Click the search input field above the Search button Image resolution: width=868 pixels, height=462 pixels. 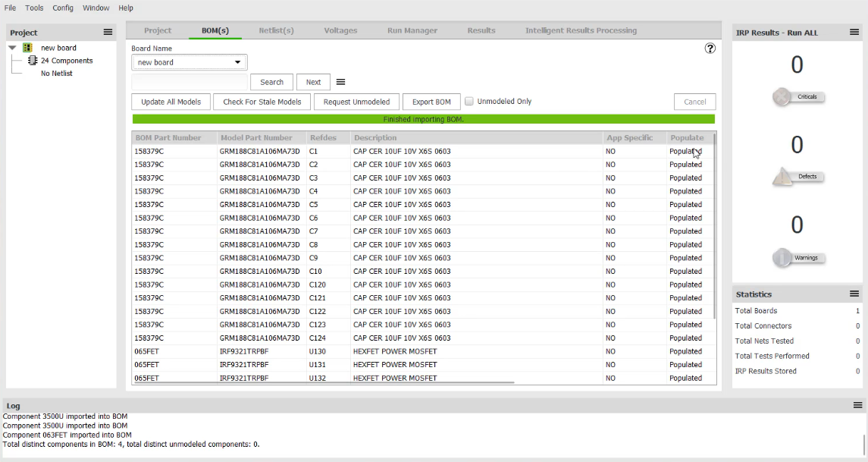[x=188, y=81]
